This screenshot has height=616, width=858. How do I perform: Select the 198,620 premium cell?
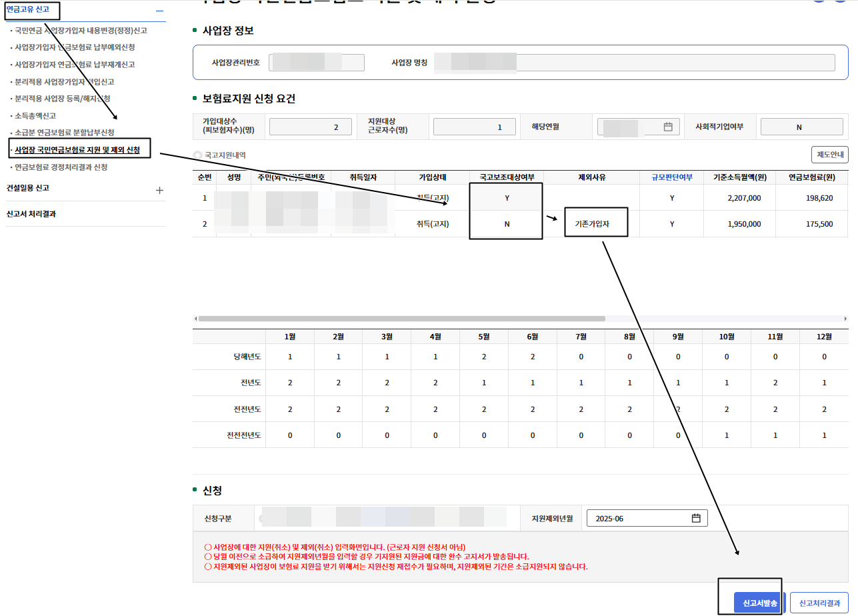(x=811, y=198)
